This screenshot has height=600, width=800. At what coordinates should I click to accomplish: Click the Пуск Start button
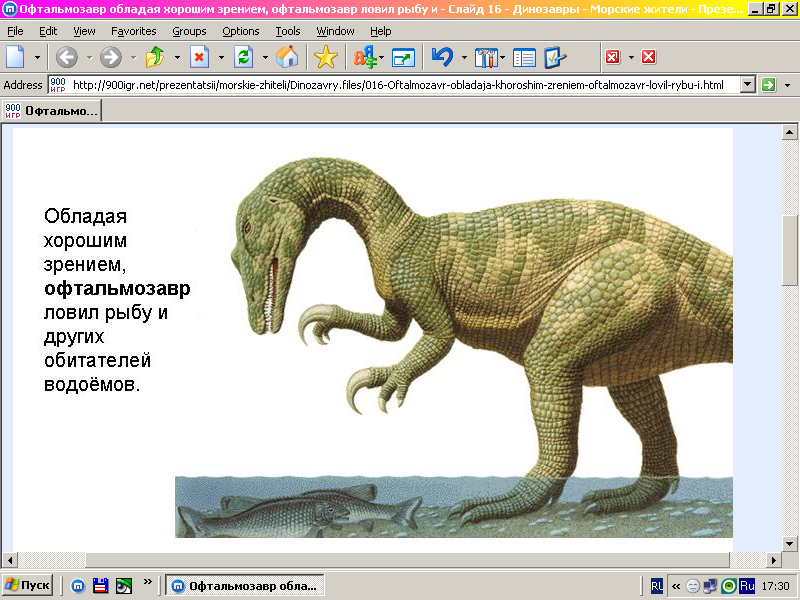click(28, 585)
